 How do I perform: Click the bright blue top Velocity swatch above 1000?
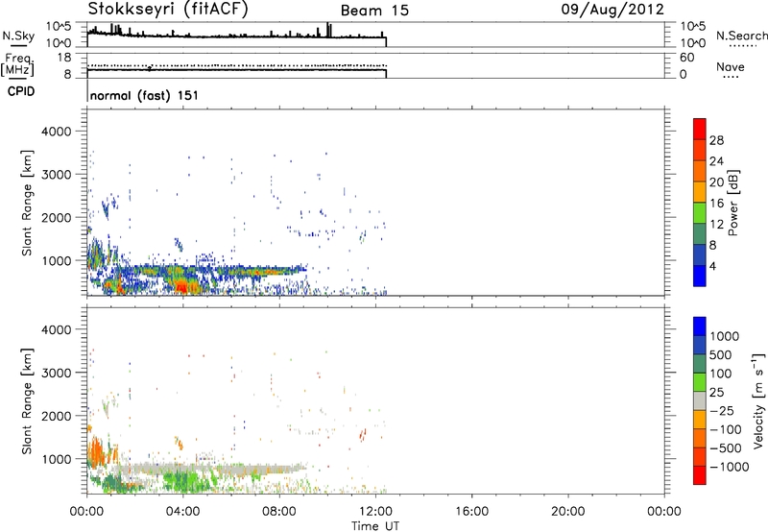[x=700, y=326]
